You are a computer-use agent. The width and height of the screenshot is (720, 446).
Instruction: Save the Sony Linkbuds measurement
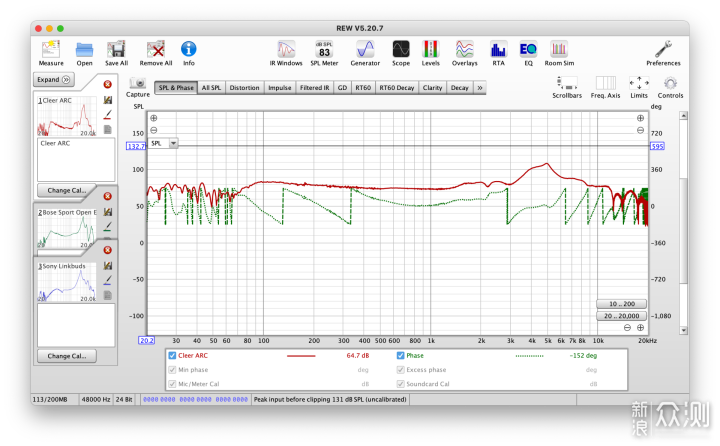click(x=108, y=265)
